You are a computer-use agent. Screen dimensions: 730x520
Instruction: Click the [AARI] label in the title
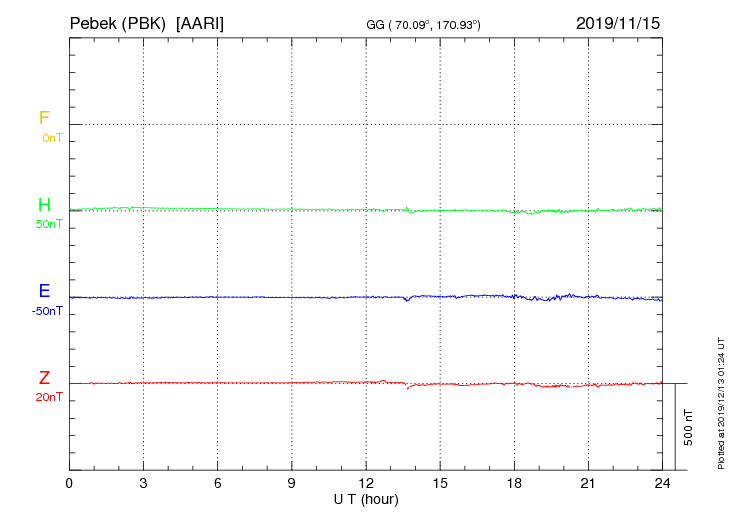[x=200, y=22]
